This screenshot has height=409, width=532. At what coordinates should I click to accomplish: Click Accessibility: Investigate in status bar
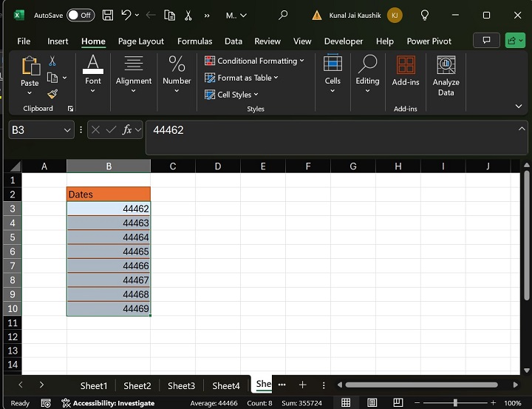[108, 403]
